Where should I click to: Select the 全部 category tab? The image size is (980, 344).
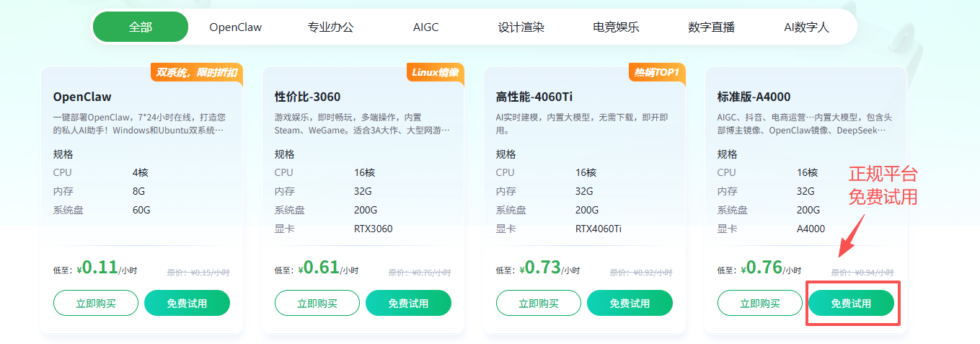point(141,27)
